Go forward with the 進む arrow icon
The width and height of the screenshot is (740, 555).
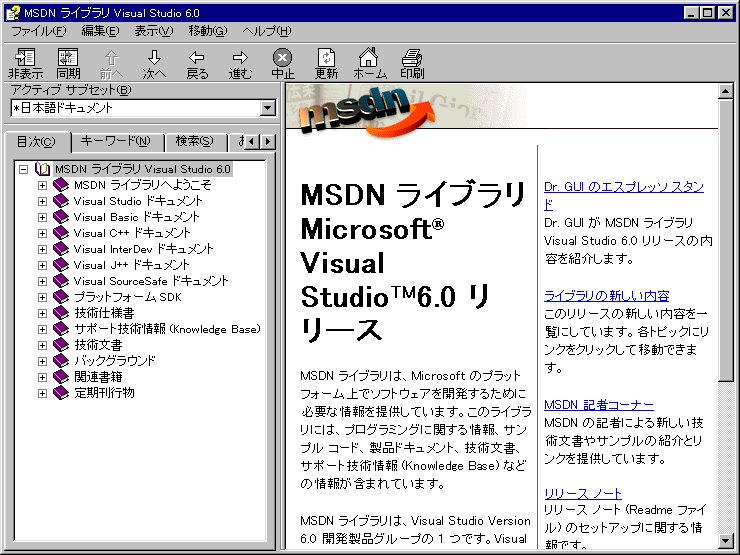pos(240,58)
